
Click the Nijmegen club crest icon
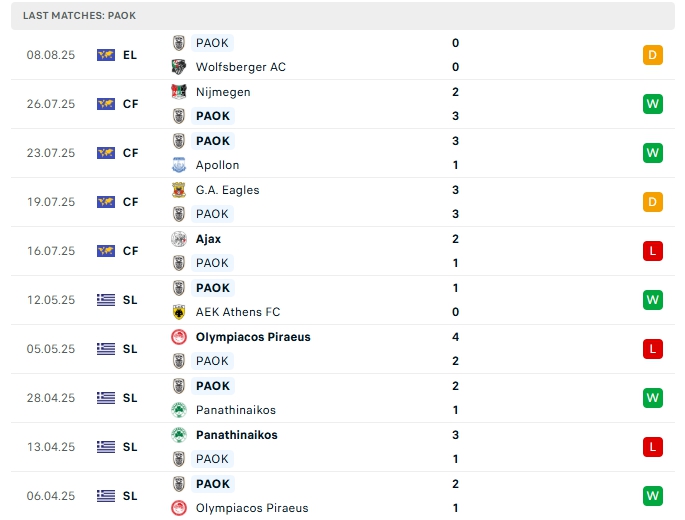point(179,92)
